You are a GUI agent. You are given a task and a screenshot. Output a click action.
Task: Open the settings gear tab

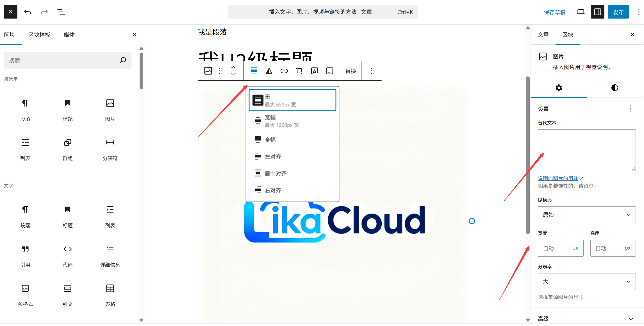pyautogui.click(x=559, y=88)
